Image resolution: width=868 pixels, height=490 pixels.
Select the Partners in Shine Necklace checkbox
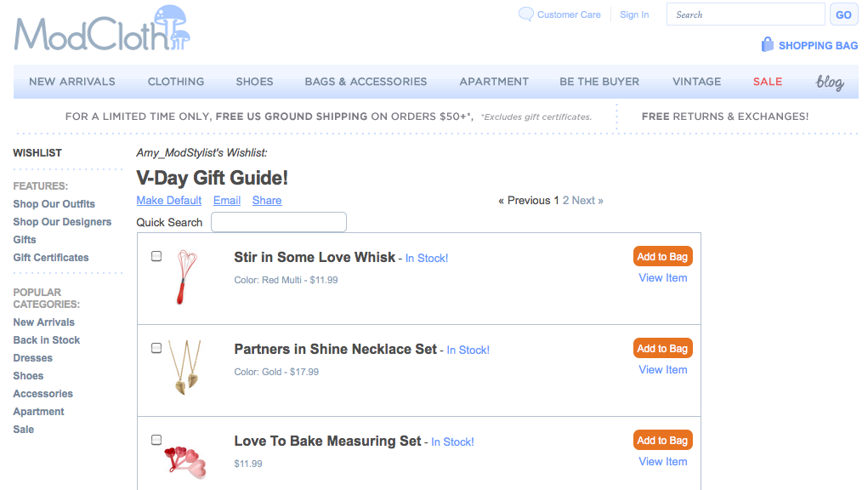click(x=156, y=348)
